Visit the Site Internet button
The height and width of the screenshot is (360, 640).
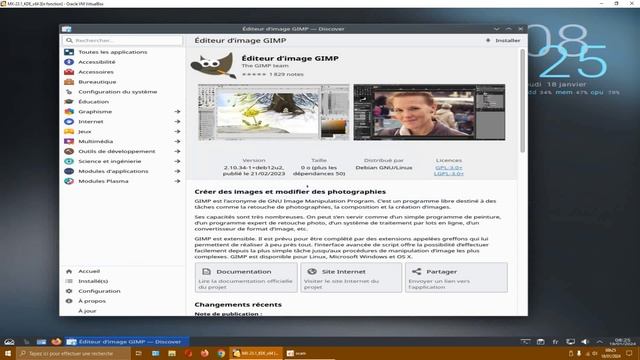click(351, 278)
